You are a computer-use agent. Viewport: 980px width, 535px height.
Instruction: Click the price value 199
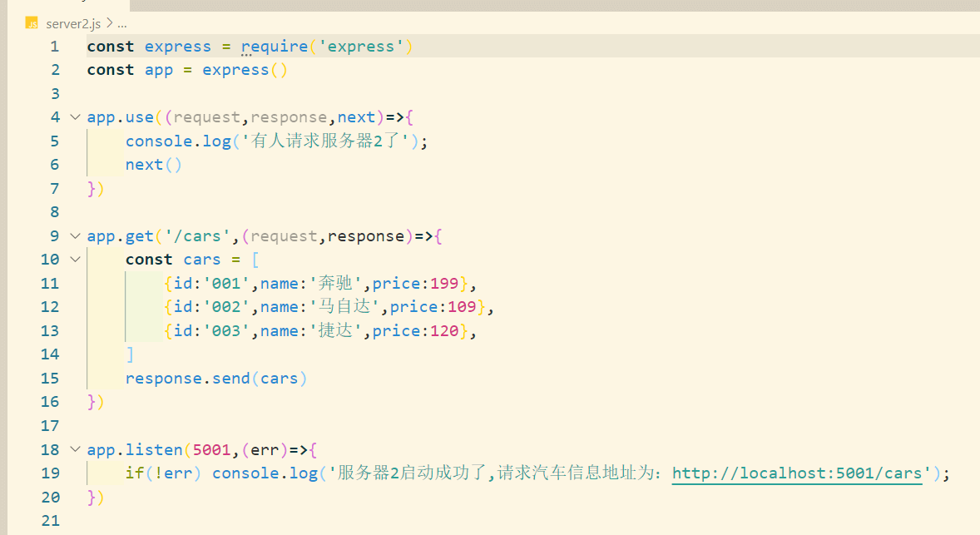pos(444,283)
